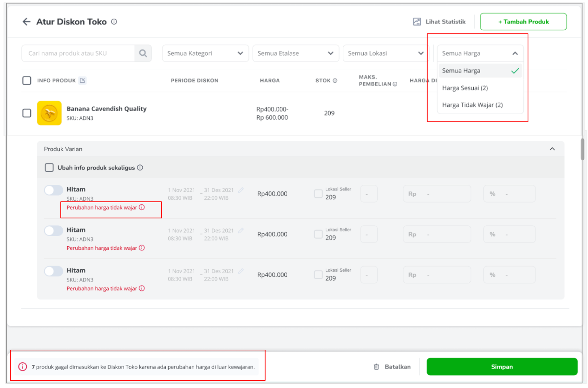Click the info icon next to STOK
The height and width of the screenshot is (388, 588).
click(x=335, y=81)
